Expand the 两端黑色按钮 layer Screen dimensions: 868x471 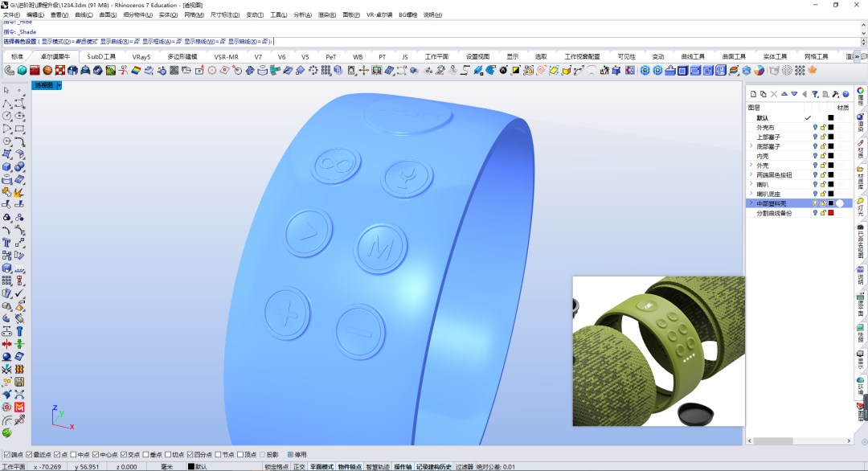(751, 174)
